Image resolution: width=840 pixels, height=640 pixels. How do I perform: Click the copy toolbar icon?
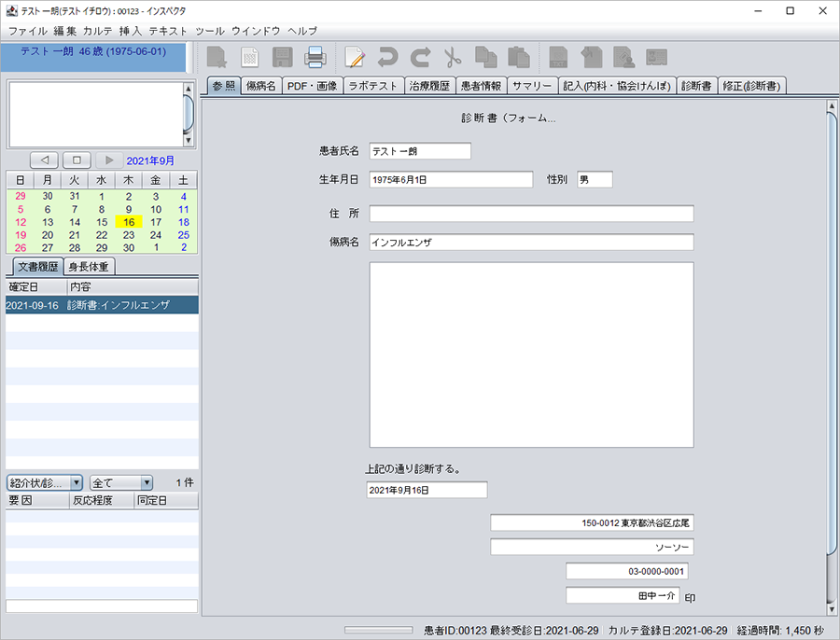[x=485, y=57]
